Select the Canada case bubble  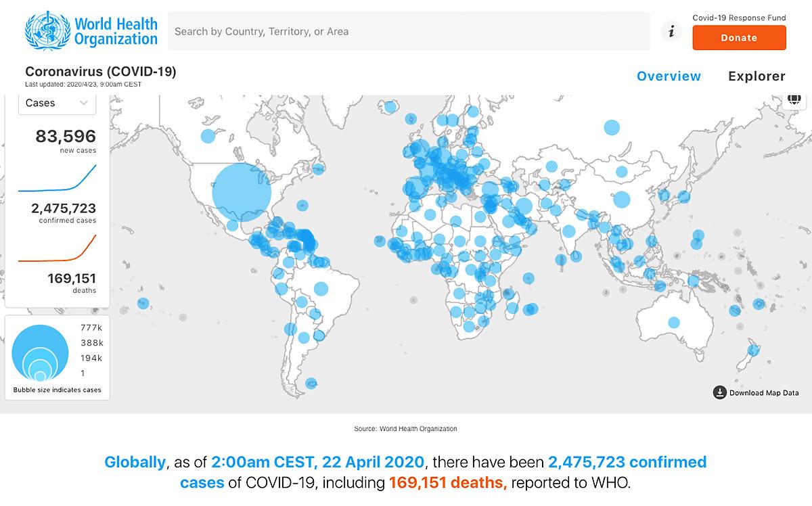(208, 136)
